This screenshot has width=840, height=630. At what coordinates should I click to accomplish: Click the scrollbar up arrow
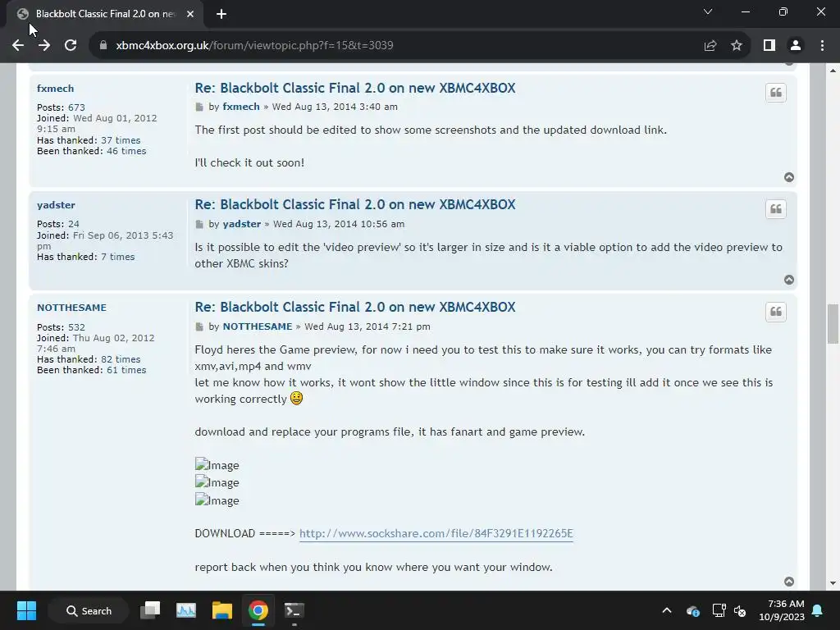tap(833, 71)
